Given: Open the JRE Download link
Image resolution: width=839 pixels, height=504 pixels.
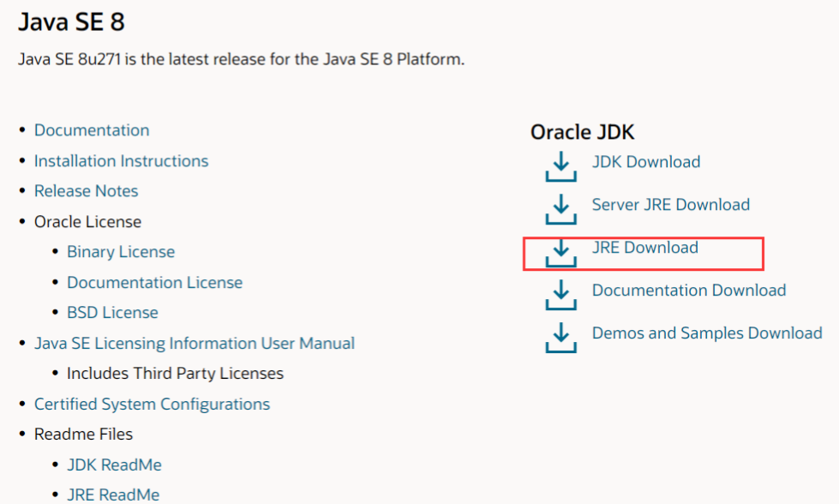Looking at the screenshot, I should pyautogui.click(x=644, y=247).
